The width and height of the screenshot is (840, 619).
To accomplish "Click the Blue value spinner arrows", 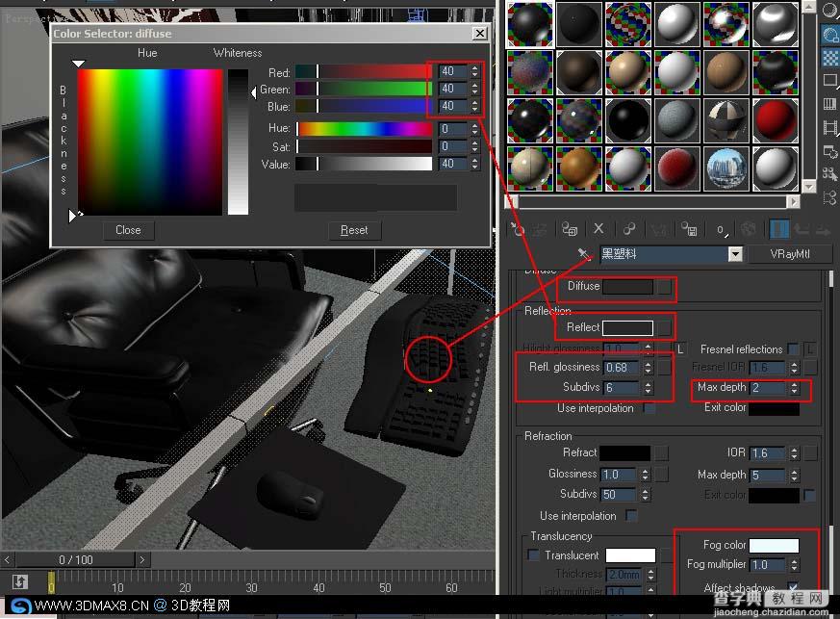I will click(474, 106).
